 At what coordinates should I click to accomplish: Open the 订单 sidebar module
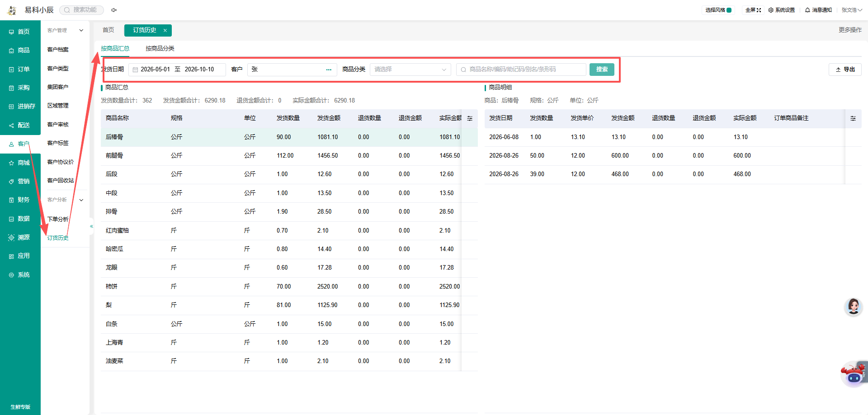click(20, 69)
